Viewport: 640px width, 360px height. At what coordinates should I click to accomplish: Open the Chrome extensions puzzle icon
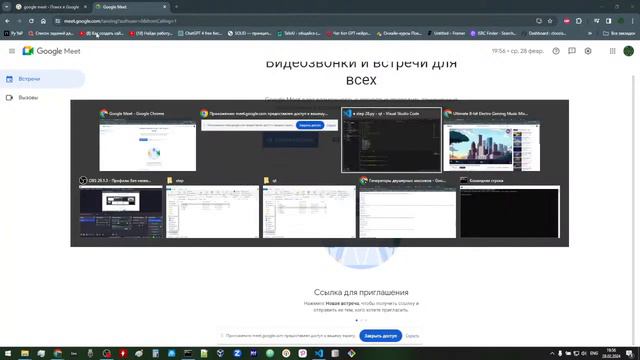click(x=579, y=21)
